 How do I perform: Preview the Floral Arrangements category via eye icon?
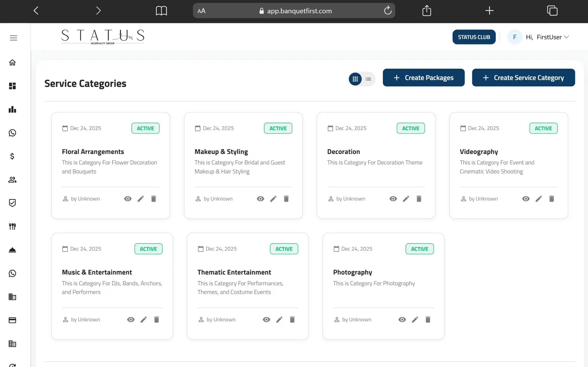[x=128, y=199]
